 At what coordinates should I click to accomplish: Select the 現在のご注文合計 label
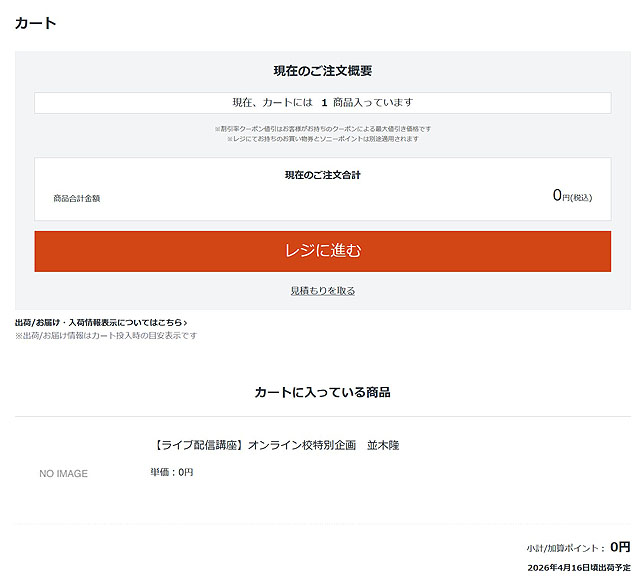pos(322,175)
